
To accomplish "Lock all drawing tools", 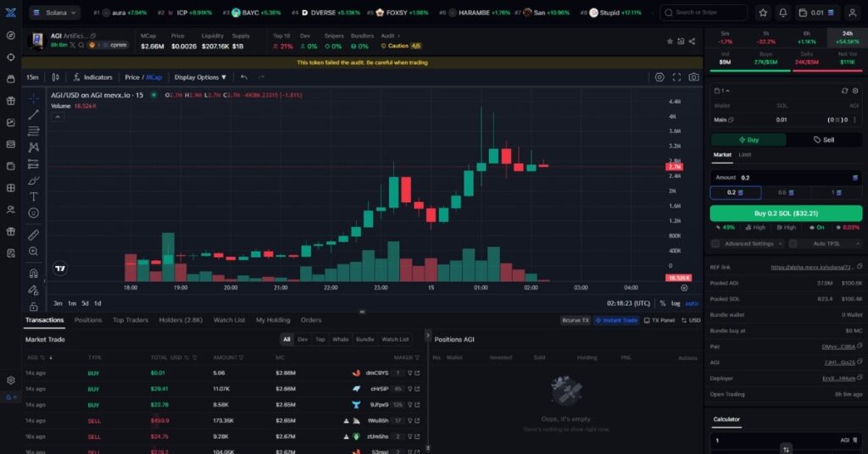I will click(34, 306).
